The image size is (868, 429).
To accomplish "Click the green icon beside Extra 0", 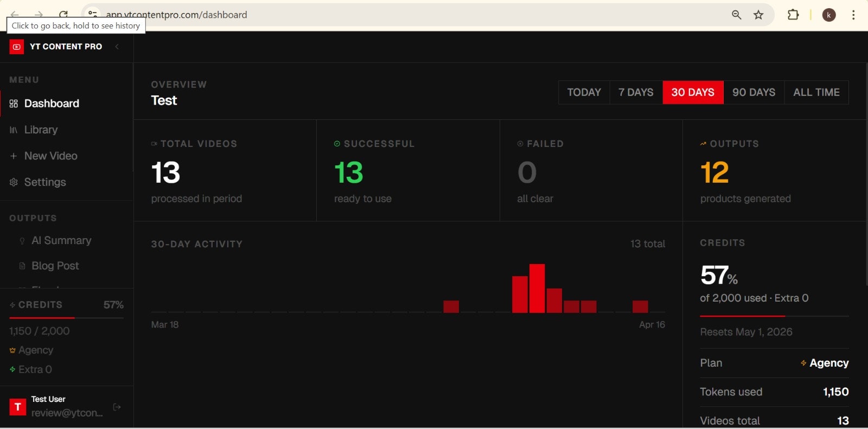I will (x=12, y=369).
